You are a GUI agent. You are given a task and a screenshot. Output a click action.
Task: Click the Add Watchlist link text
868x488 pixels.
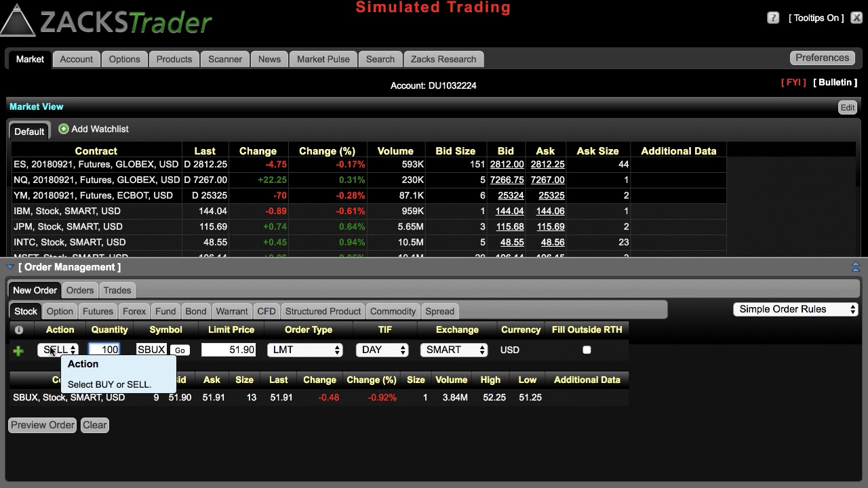[x=100, y=129]
